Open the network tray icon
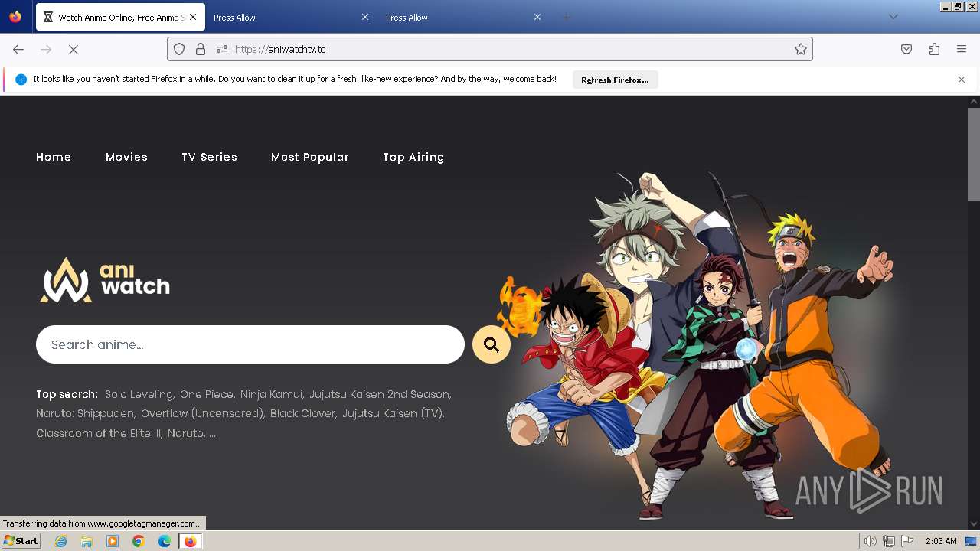Image resolution: width=980 pixels, height=551 pixels. 889,541
